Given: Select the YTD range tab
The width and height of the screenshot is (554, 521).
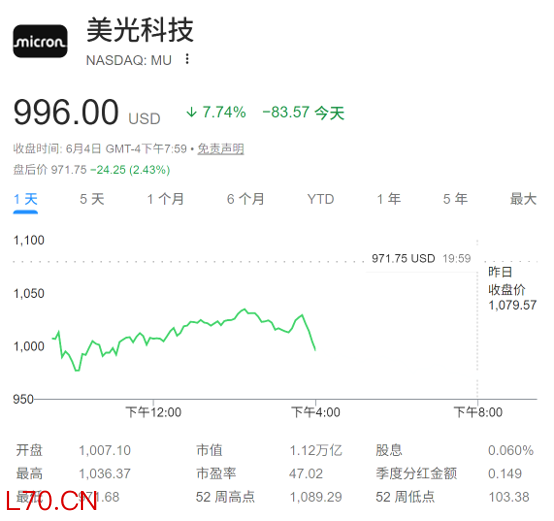Looking at the screenshot, I should coord(320,199).
